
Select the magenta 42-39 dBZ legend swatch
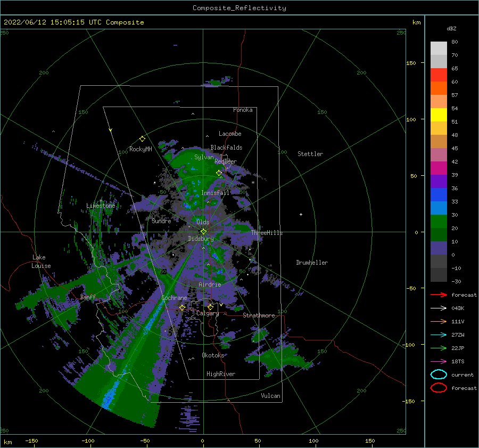[x=439, y=168]
